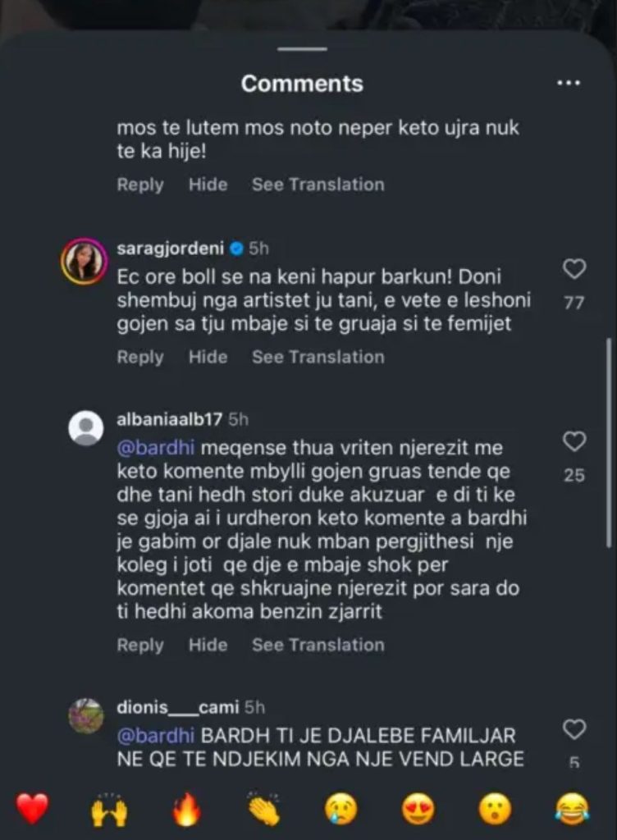
Task: Reply to saragjordeni's comment
Action: click(x=140, y=358)
